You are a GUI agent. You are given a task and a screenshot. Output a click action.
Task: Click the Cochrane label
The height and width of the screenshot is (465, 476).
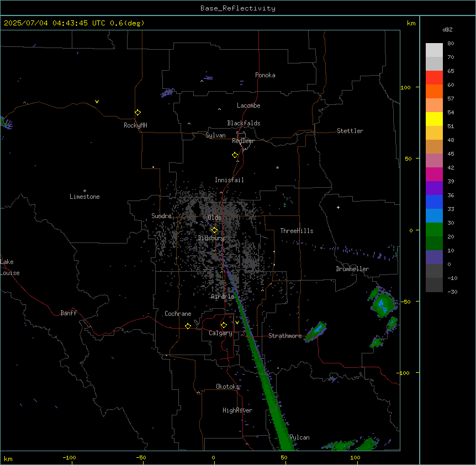[x=178, y=314]
